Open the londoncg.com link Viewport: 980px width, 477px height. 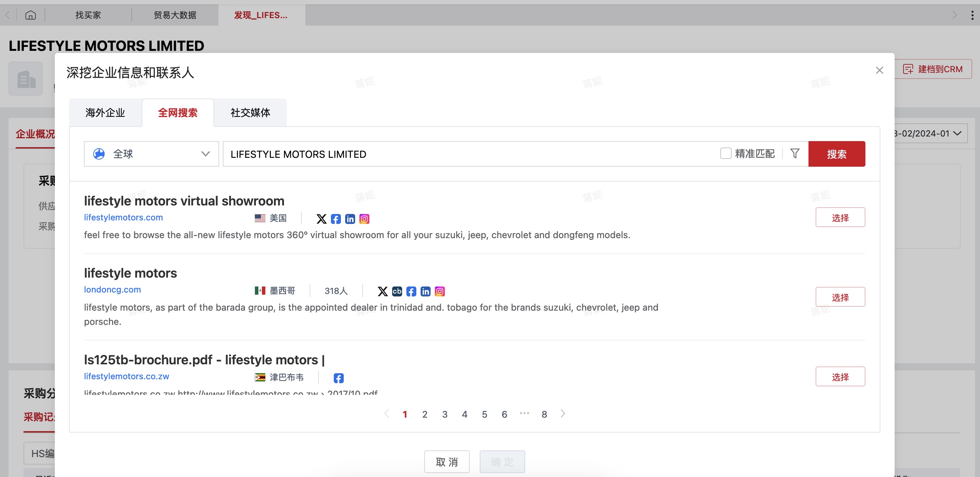point(112,290)
